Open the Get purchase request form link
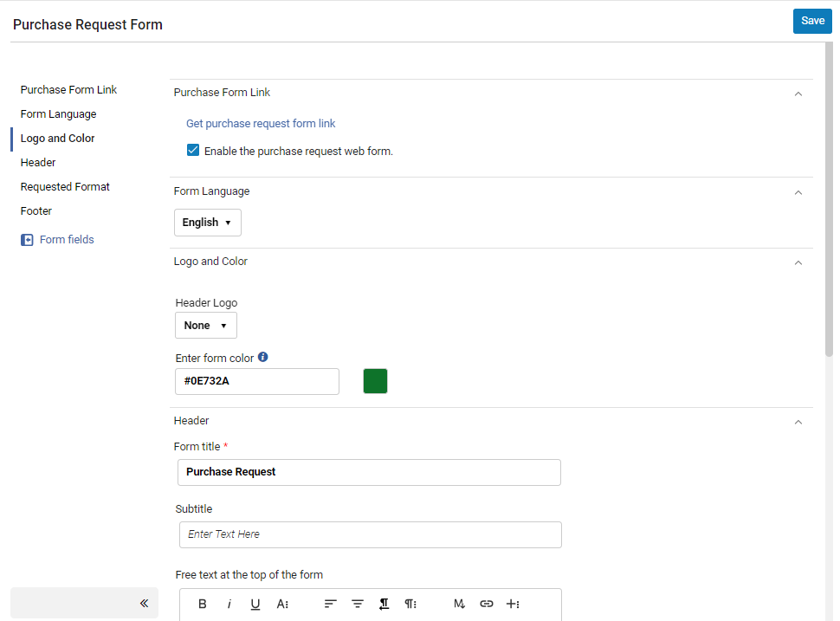This screenshot has width=840, height=621. pyautogui.click(x=261, y=124)
